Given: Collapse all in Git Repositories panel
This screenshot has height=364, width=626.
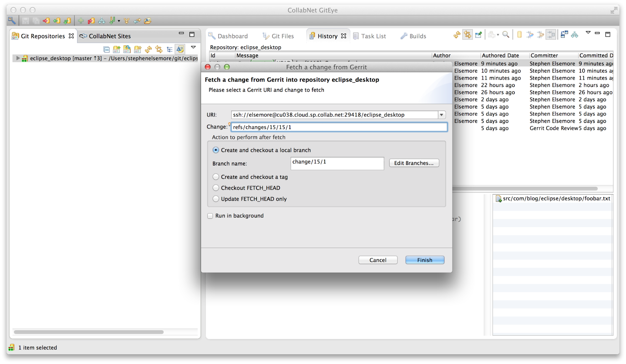Looking at the screenshot, I should [x=106, y=49].
